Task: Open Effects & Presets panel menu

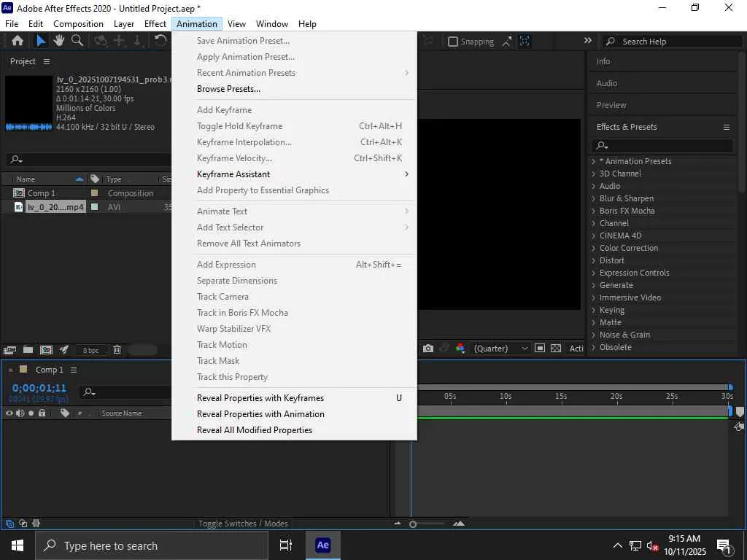Action: click(x=726, y=127)
